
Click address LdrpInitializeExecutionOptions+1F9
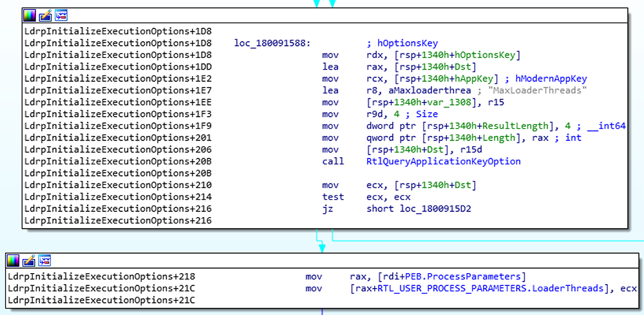pyautogui.click(x=118, y=126)
